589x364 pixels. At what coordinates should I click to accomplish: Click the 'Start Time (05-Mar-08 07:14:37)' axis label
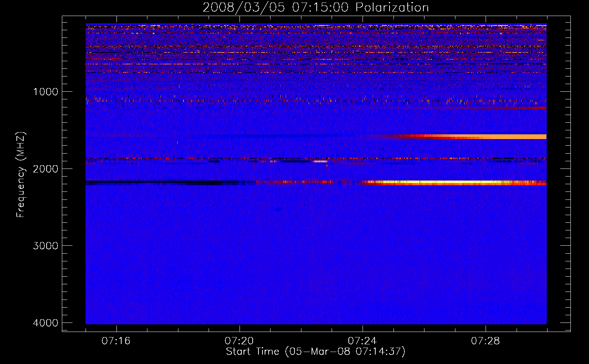coord(316,352)
